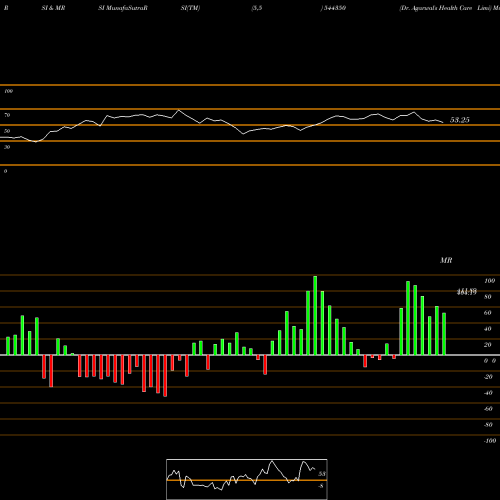Click the RSI axis label 70

[7, 115]
